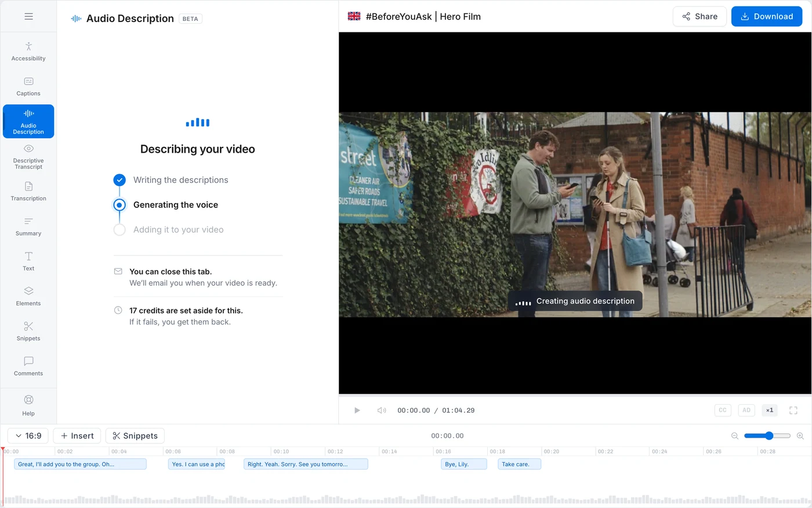Image resolution: width=812 pixels, height=508 pixels.
Task: Click the video preview frame
Action: tap(575, 214)
